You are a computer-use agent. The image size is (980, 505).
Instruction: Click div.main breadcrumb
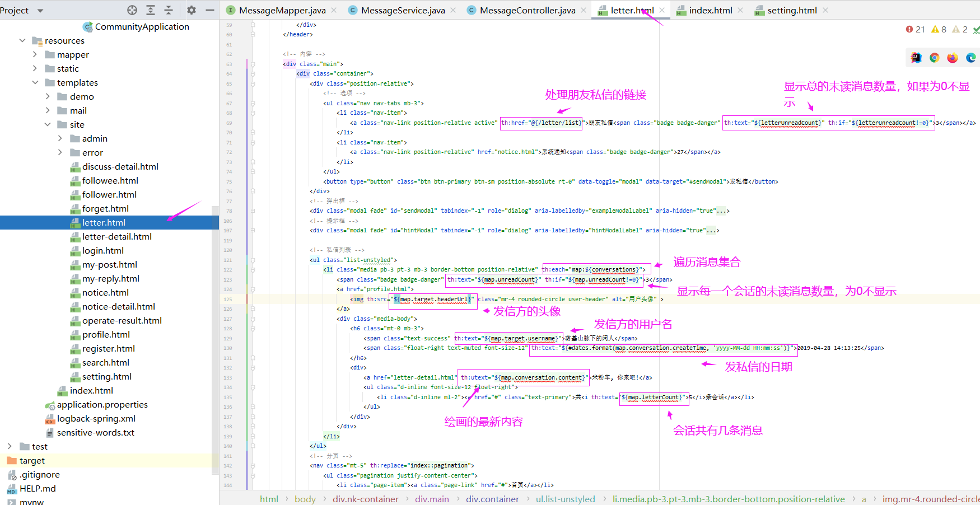click(432, 499)
